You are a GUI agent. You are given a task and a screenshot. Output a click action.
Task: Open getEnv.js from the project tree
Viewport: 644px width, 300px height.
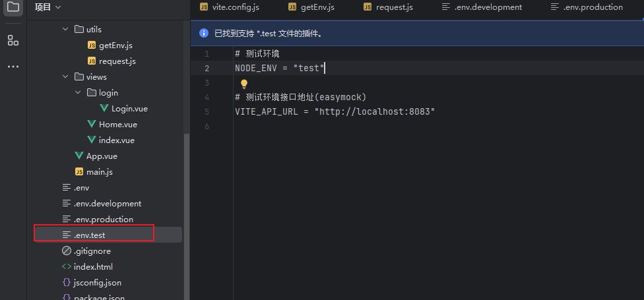[115, 45]
